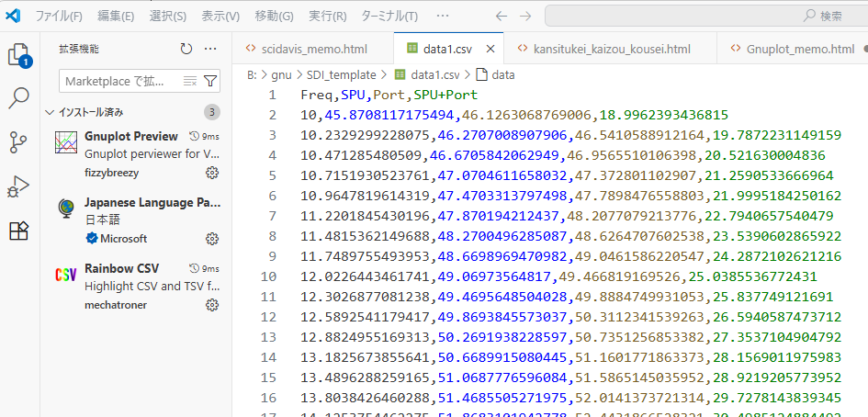Open the ファイル(F) menu
868x417 pixels.
click(59, 17)
